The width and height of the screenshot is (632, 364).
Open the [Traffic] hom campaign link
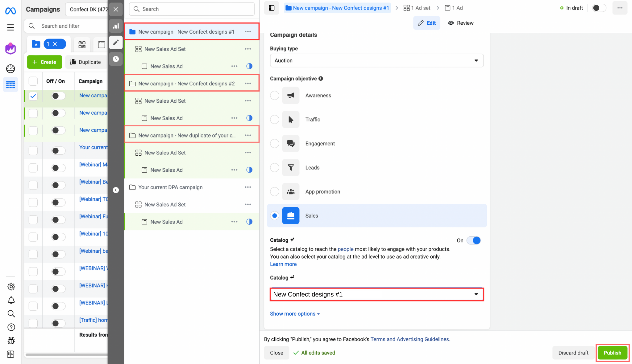93,320
